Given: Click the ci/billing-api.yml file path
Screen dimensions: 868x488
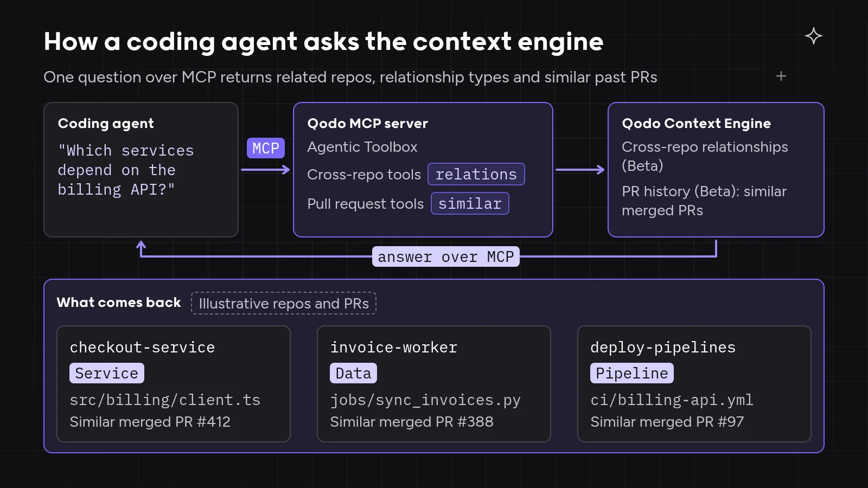Looking at the screenshot, I should (x=672, y=400).
